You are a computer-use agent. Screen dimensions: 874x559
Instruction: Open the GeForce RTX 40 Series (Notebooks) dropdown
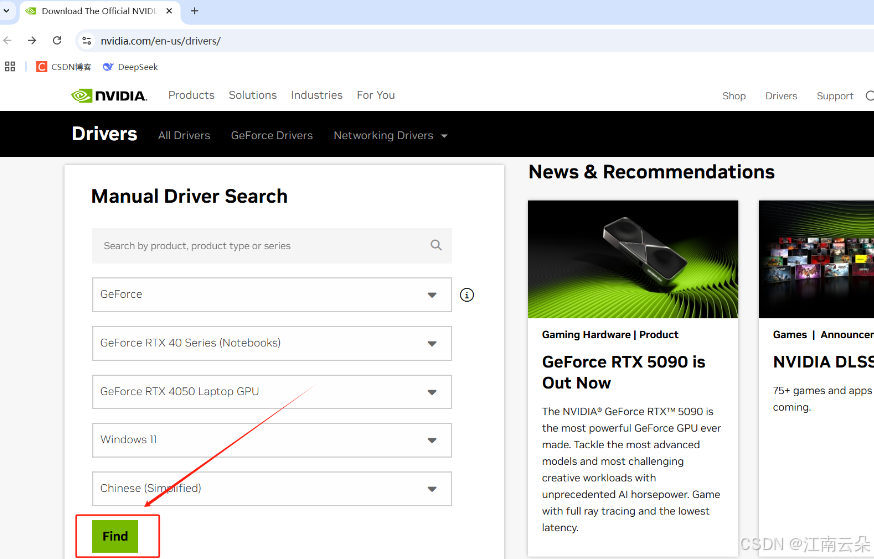271,343
